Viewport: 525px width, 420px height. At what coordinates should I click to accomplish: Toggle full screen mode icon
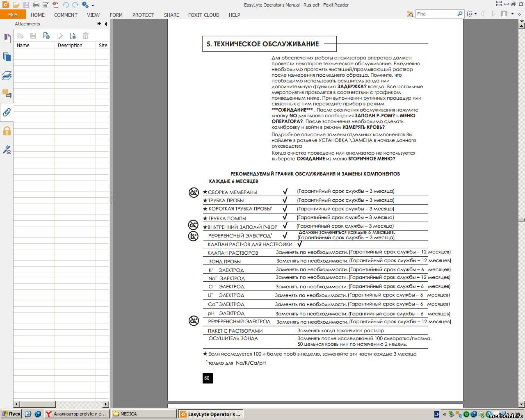point(499,4)
